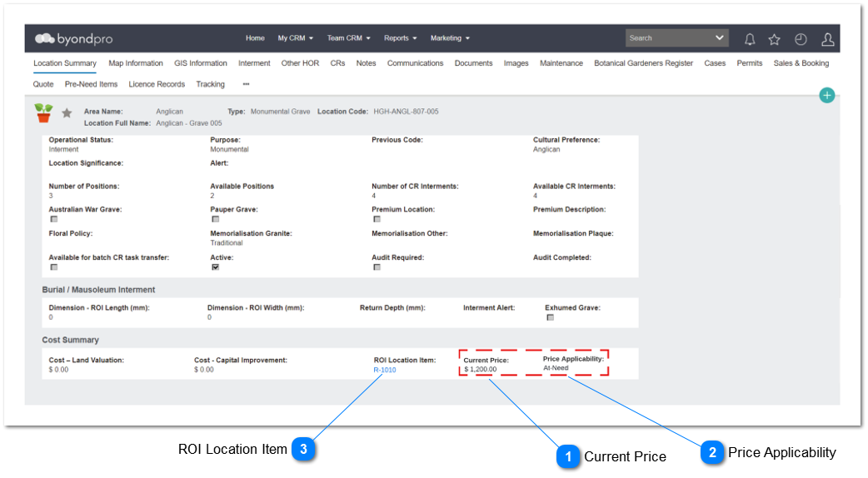Open the notifications bell icon
Screen dimensions: 868x478
(x=750, y=39)
